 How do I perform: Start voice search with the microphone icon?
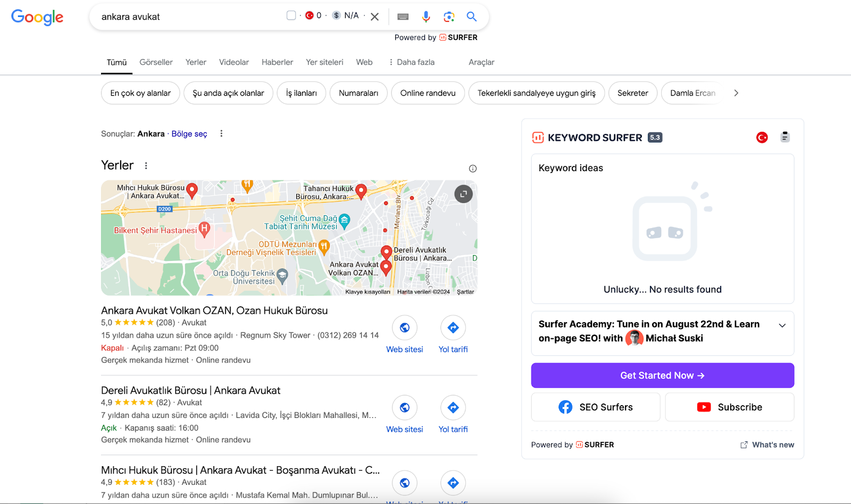tap(426, 16)
